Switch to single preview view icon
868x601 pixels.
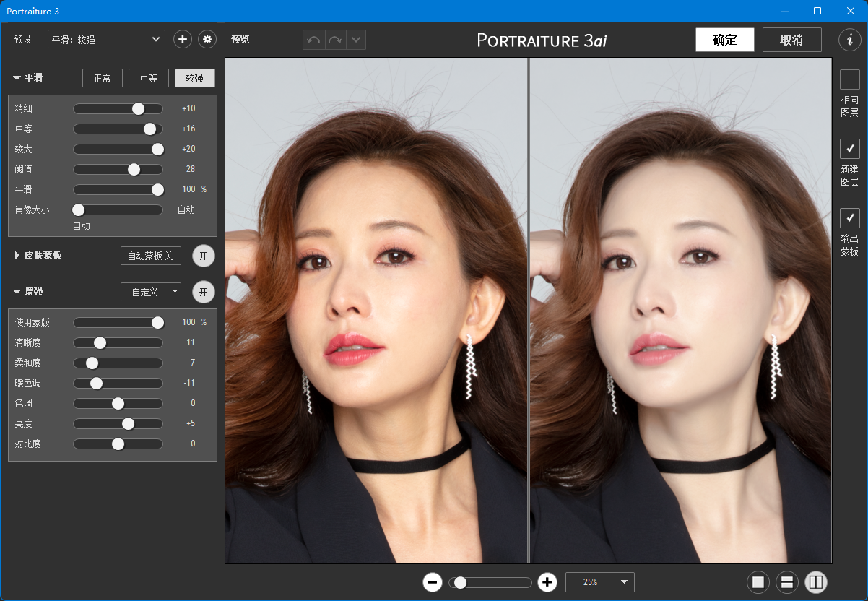click(758, 581)
